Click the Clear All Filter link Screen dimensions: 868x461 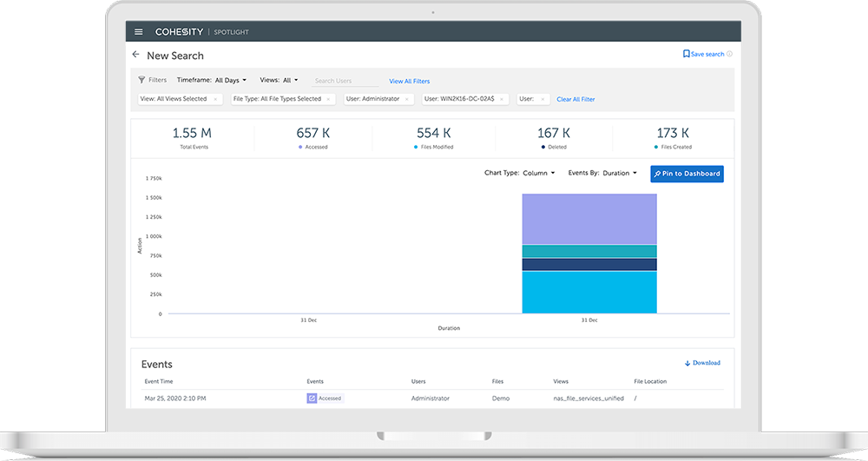[x=575, y=99]
